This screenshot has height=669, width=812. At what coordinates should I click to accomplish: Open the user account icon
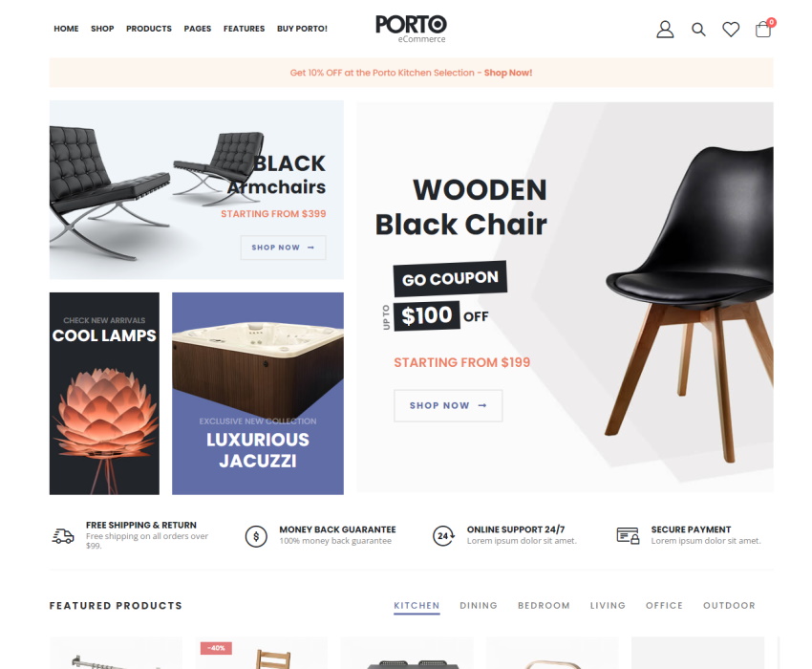pyautogui.click(x=665, y=30)
